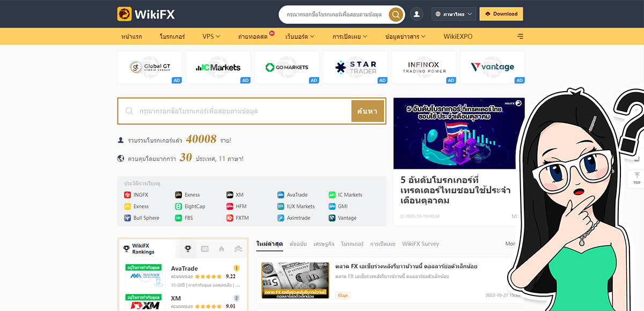The width and height of the screenshot is (644, 311).
Task: Switch to the WikiFX Survey tab
Action: (x=420, y=243)
